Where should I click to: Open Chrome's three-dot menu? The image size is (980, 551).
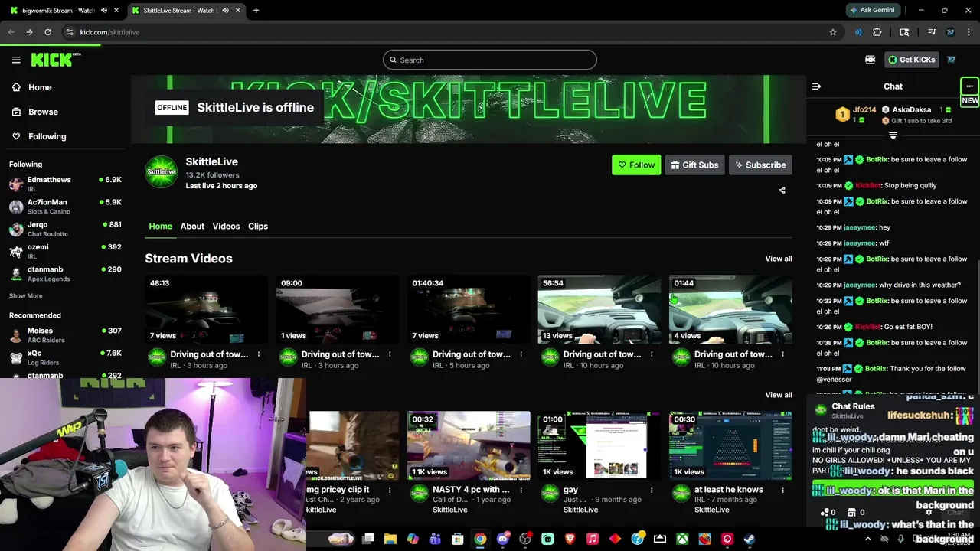tap(969, 32)
